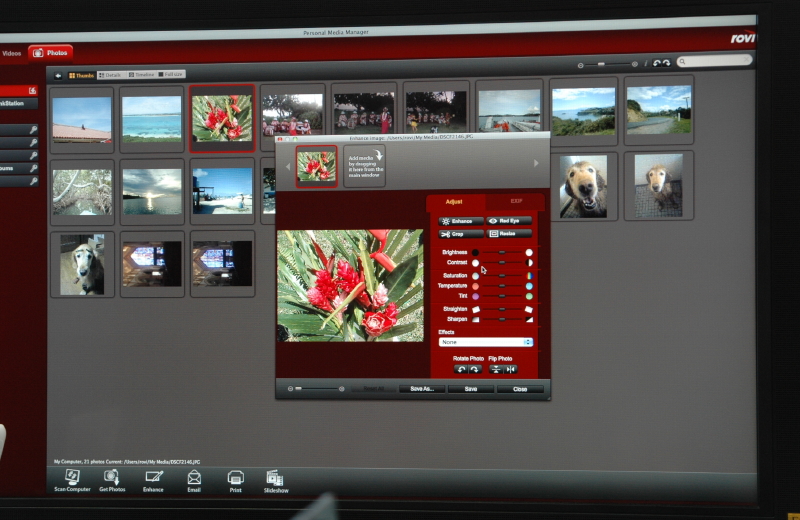The image size is (800, 520).
Task: Open the Adjust tab in the Enhance dialog
Action: pyautogui.click(x=454, y=202)
